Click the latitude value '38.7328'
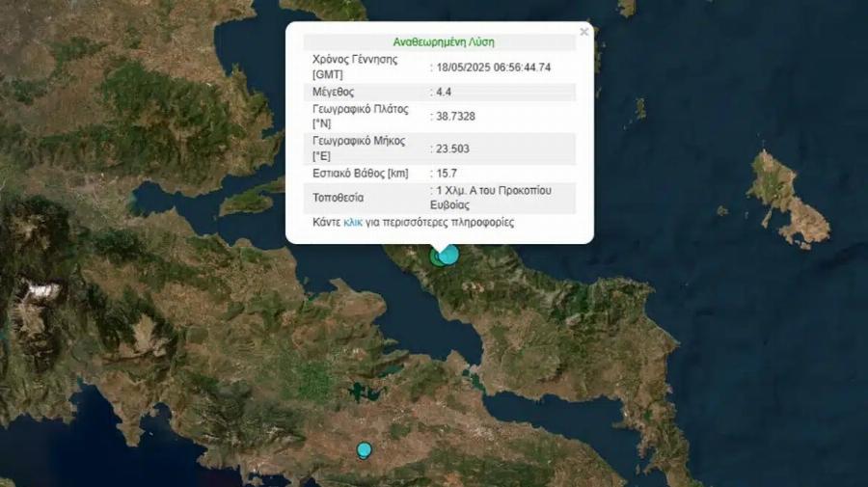Screen dimensions: 868x487 (455, 117)
